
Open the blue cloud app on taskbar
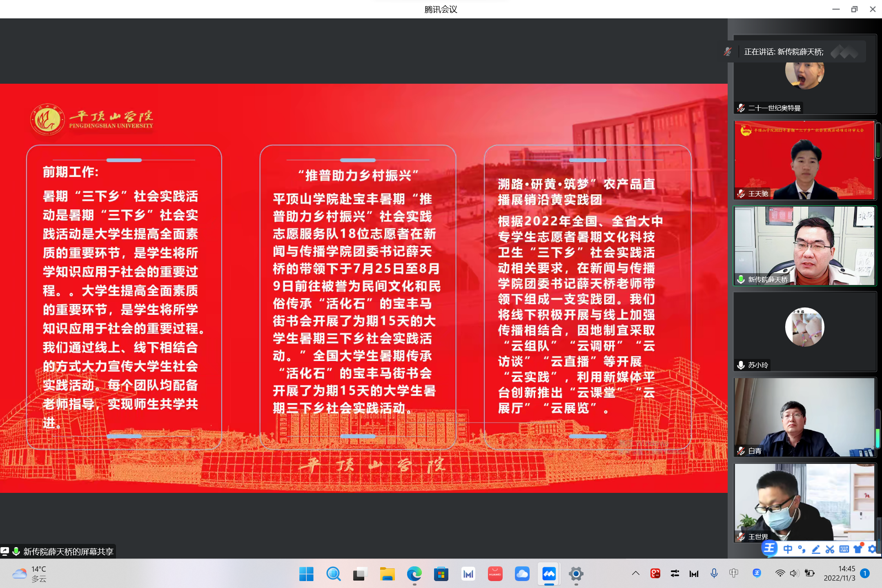(x=522, y=574)
